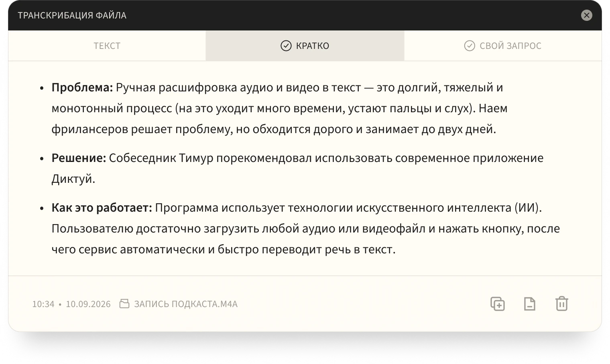Click the bold word Решение:
610x364 pixels.
[79, 158]
